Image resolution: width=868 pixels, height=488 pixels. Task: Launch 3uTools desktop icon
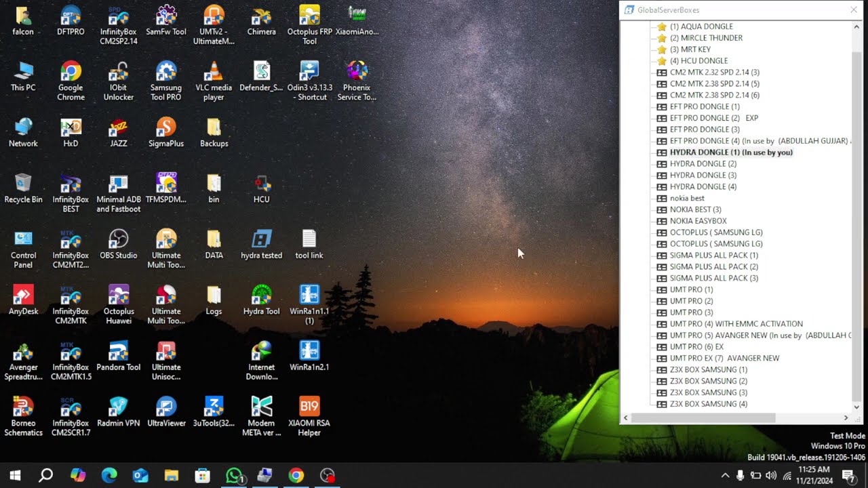(214, 412)
